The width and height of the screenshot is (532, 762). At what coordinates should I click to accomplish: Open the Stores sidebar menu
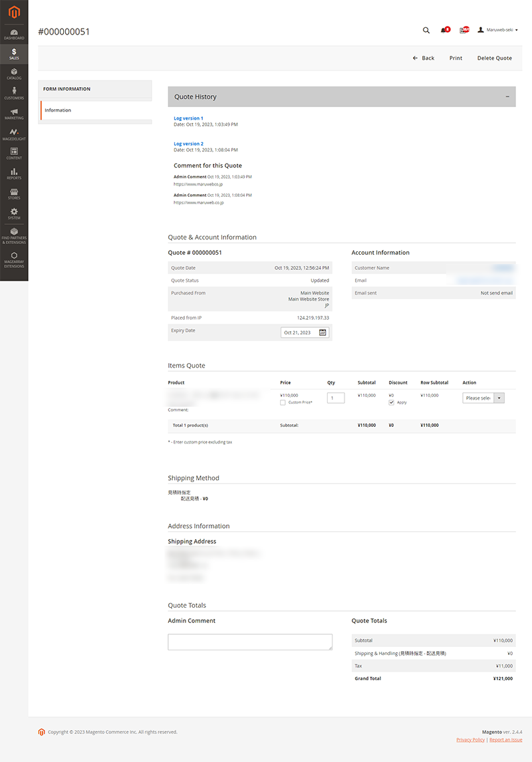click(14, 194)
